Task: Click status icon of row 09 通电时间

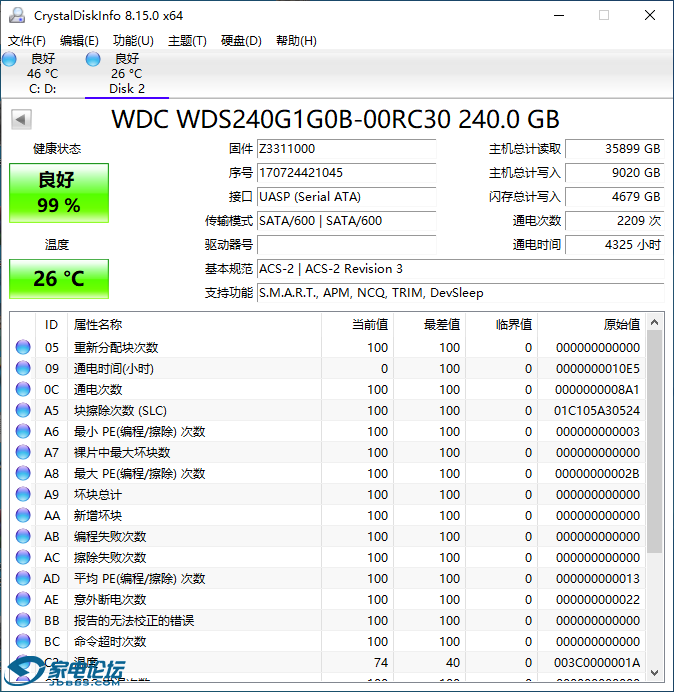Action: coord(23,369)
